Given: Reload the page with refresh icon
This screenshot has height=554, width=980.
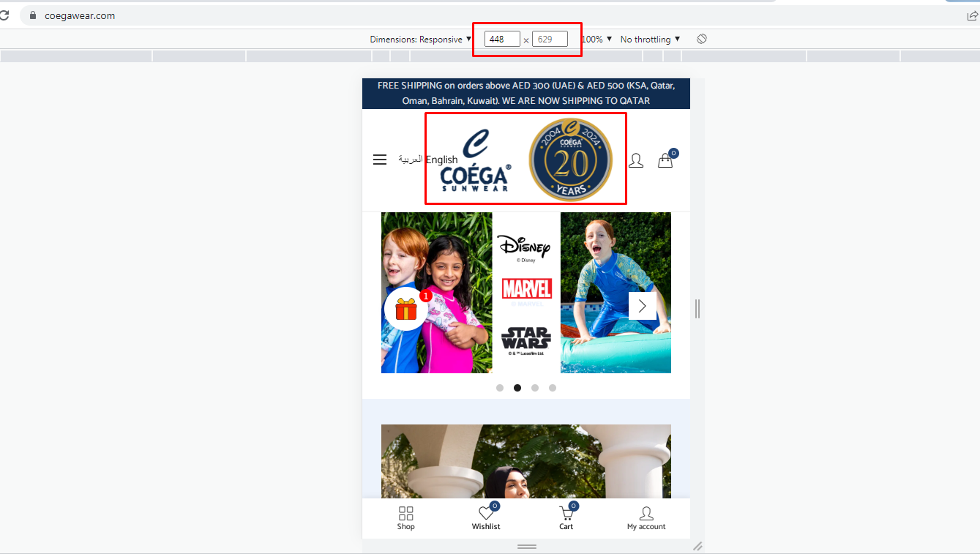Looking at the screenshot, I should pyautogui.click(x=4, y=15).
